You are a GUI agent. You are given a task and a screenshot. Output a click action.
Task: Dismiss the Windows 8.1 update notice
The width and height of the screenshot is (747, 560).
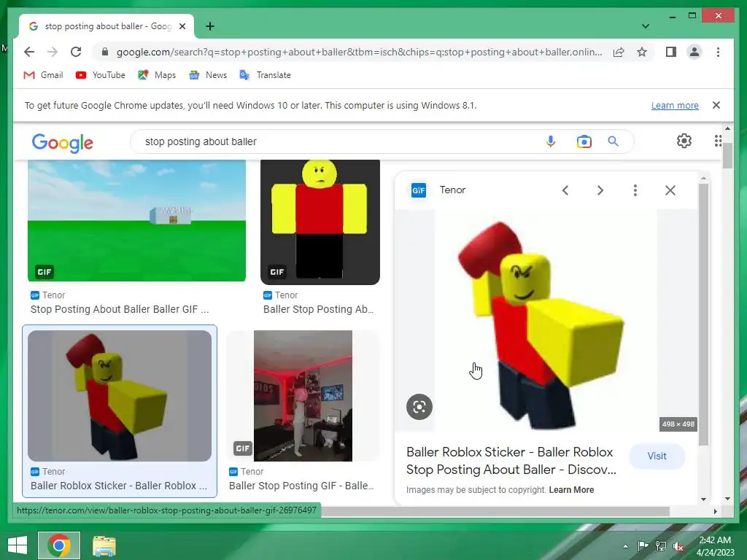(716, 105)
